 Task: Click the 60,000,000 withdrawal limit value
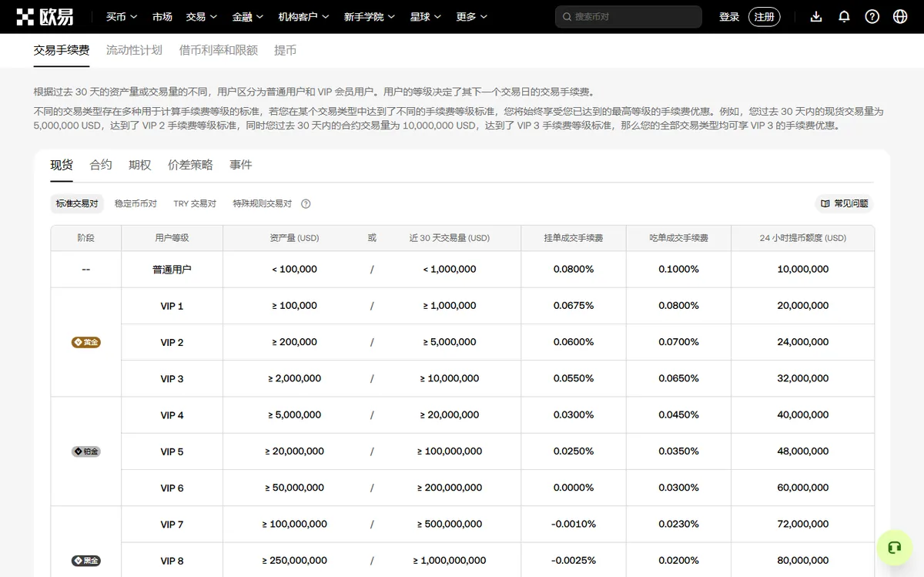point(802,488)
